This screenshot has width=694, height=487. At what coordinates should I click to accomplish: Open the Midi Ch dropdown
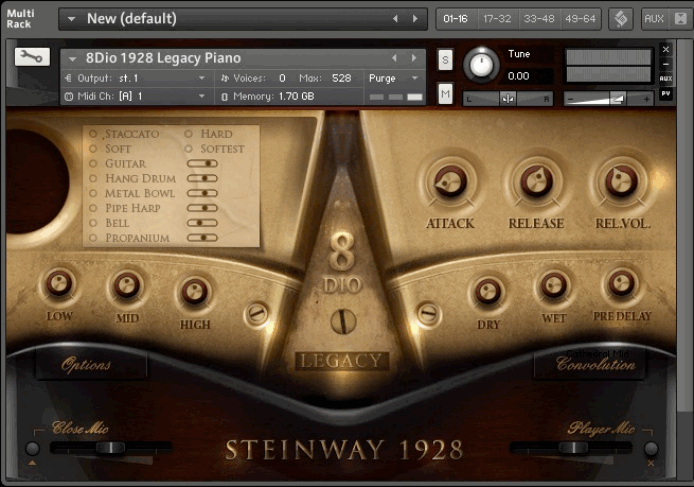tap(137, 96)
